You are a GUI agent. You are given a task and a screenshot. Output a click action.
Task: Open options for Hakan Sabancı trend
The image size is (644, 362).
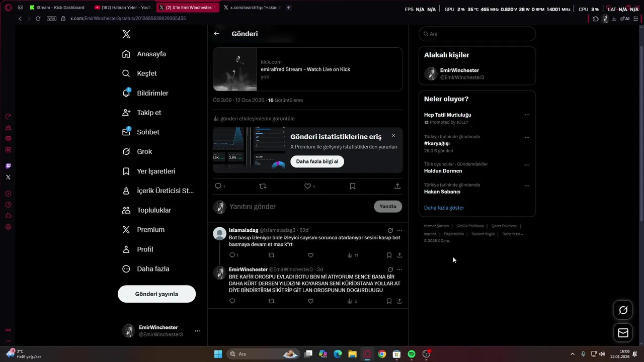pos(527,186)
